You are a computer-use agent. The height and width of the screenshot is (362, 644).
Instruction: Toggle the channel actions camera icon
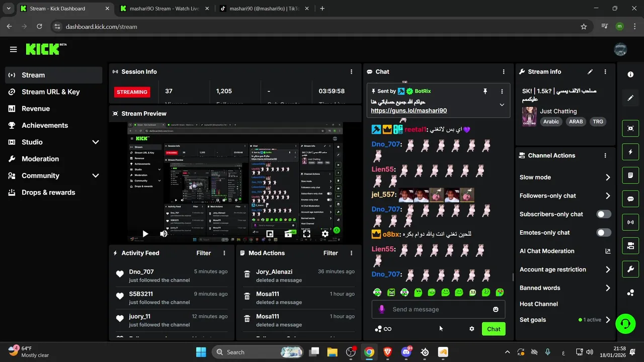(630, 246)
